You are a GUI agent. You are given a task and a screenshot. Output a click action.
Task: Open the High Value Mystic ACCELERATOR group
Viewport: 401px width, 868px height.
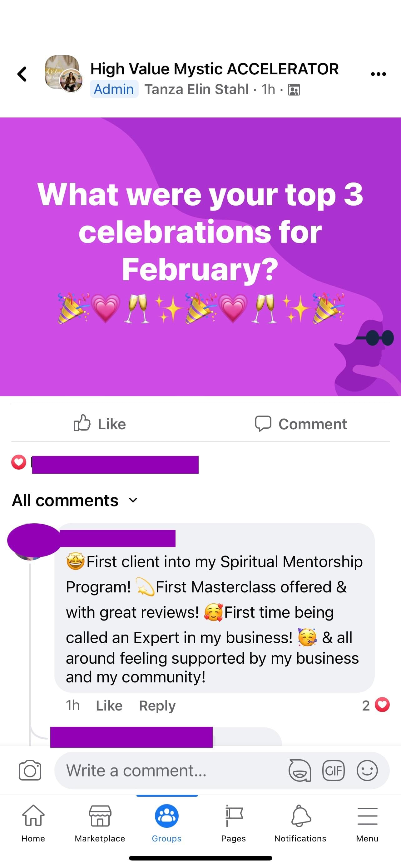tap(214, 69)
